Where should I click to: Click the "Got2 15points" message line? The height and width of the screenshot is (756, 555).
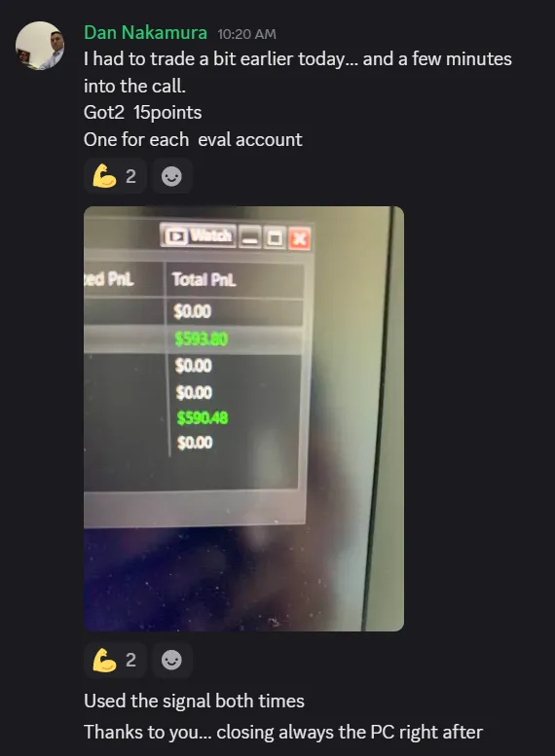pos(142,112)
